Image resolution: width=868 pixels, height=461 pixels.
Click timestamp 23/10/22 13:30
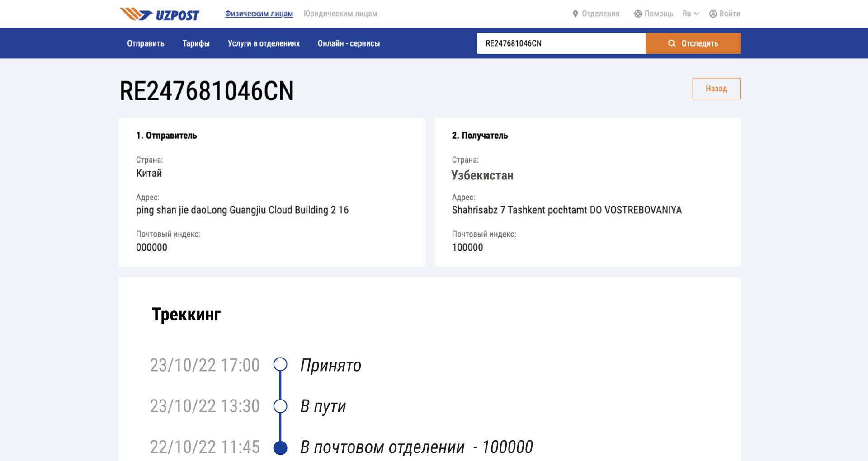point(205,406)
